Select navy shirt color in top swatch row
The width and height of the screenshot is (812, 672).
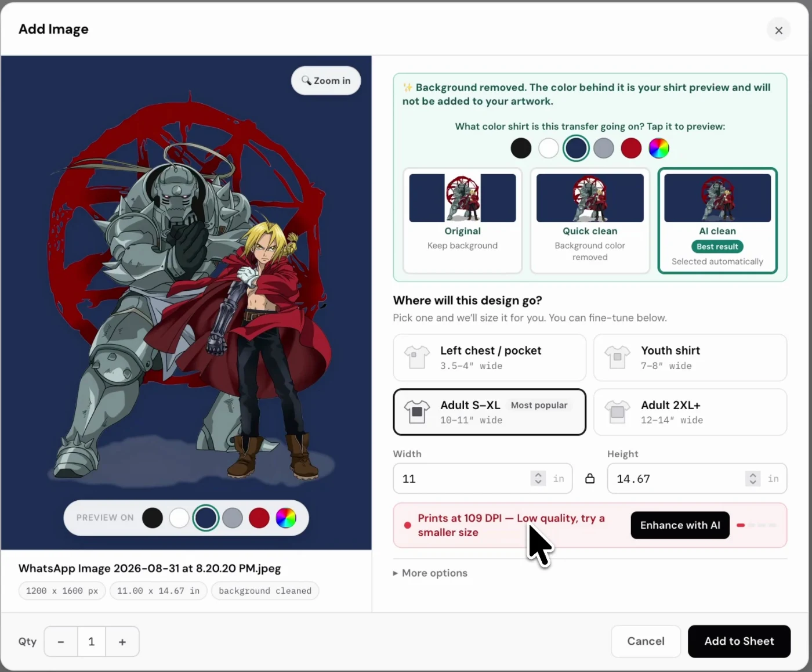(576, 148)
